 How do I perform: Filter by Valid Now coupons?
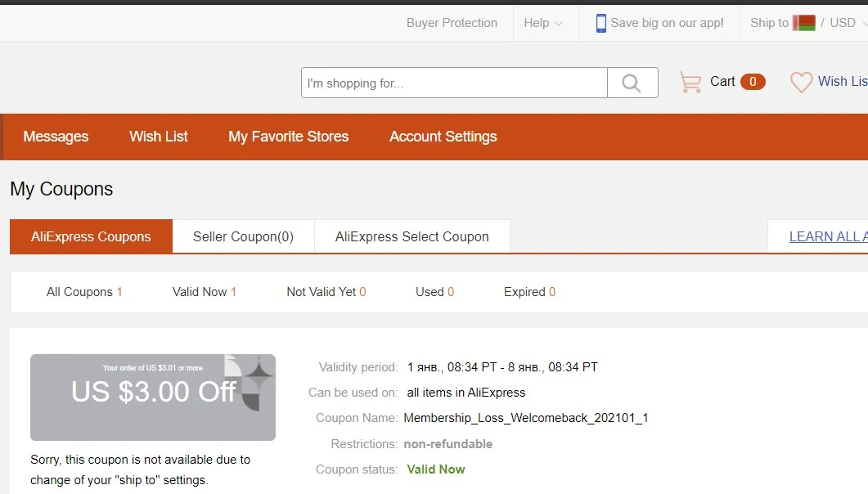(x=205, y=292)
